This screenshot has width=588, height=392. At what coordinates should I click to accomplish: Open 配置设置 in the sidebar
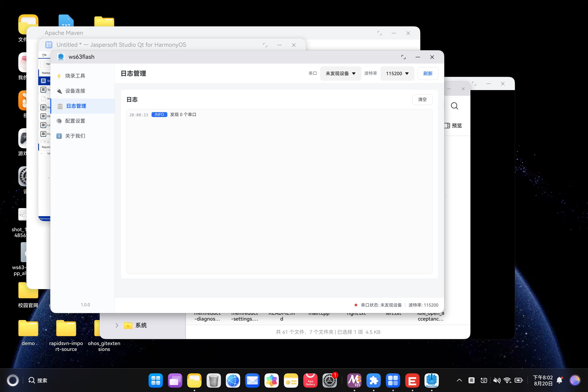click(83, 121)
